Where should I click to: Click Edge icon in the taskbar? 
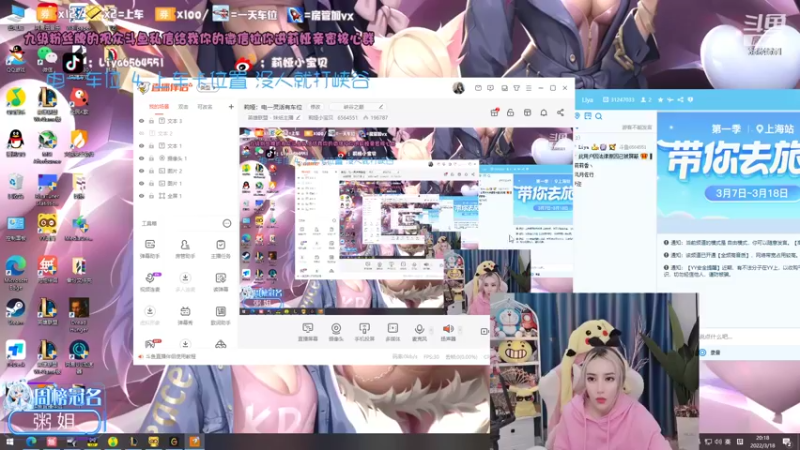[x=31, y=442]
